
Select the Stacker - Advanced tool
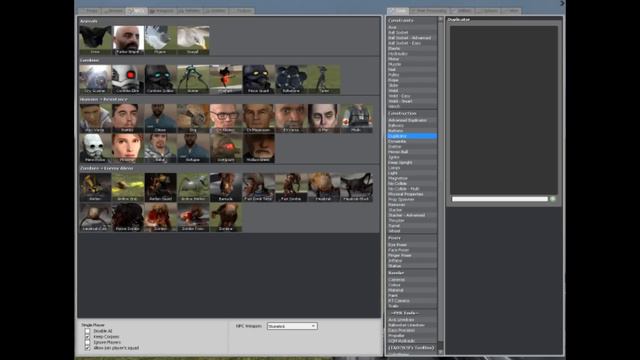(x=411, y=215)
